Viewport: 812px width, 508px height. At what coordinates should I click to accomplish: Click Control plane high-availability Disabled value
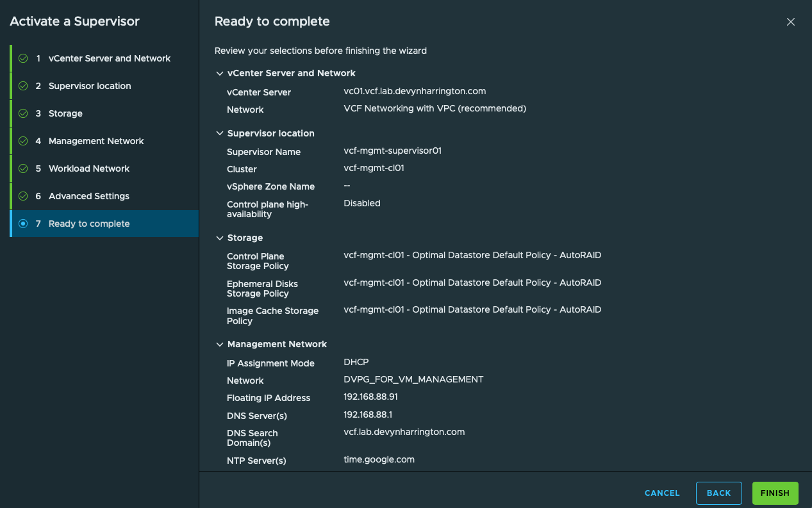(x=362, y=203)
